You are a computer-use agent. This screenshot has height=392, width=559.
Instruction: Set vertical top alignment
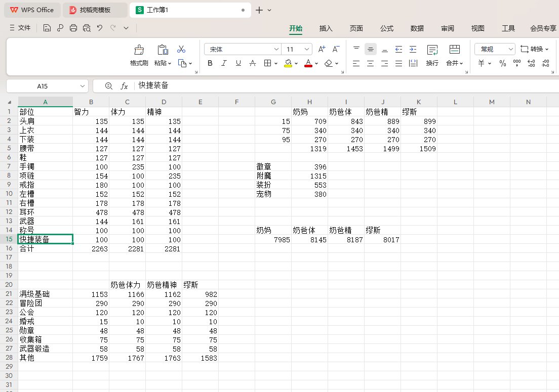coord(356,49)
